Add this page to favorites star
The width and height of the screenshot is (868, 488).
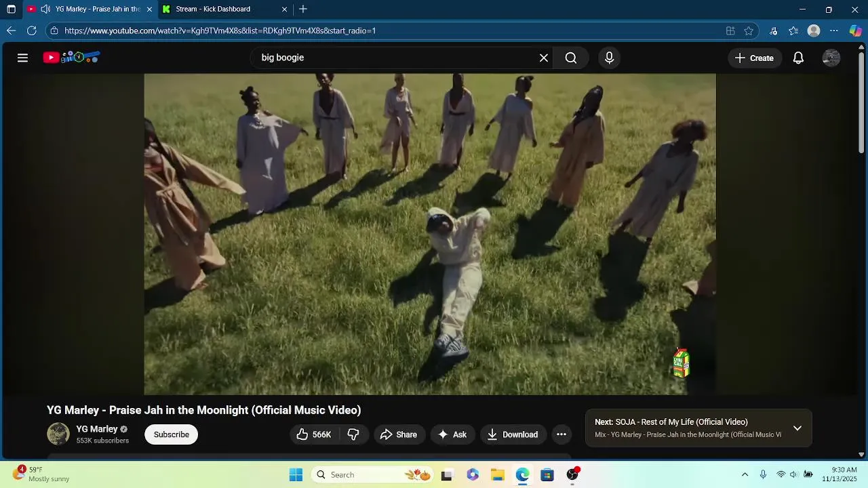749,30
